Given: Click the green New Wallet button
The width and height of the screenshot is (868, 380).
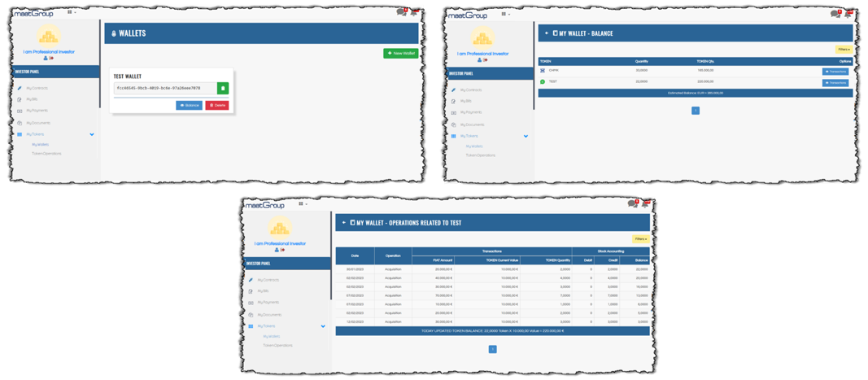Looking at the screenshot, I should (x=400, y=54).
